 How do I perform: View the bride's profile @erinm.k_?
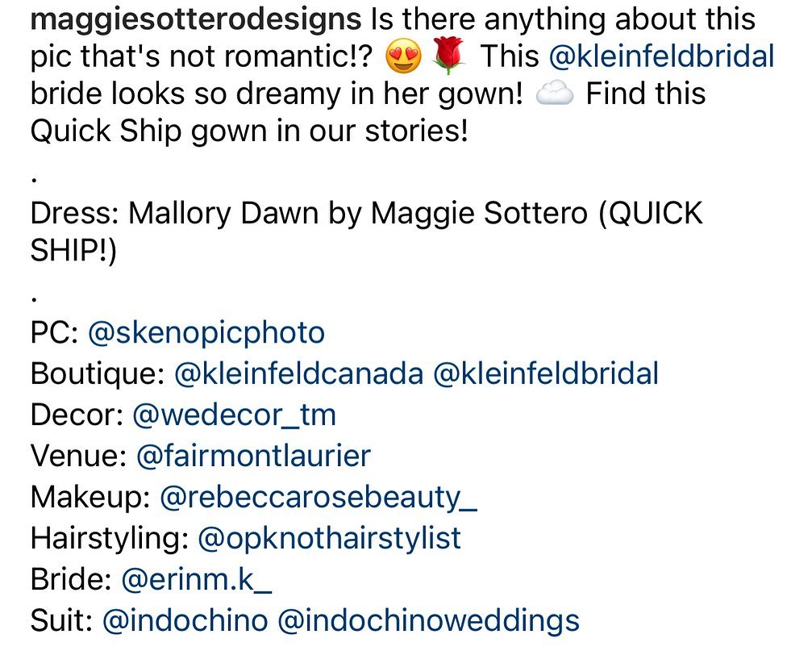[x=196, y=580]
